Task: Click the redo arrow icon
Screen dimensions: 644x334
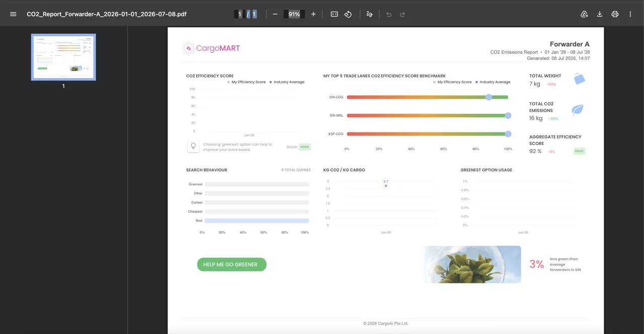Action: pos(403,14)
